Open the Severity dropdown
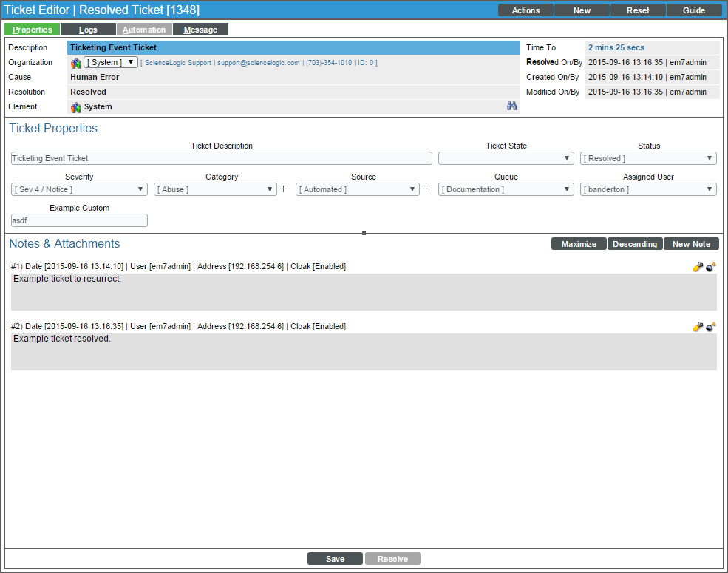The image size is (728, 573). coord(79,189)
